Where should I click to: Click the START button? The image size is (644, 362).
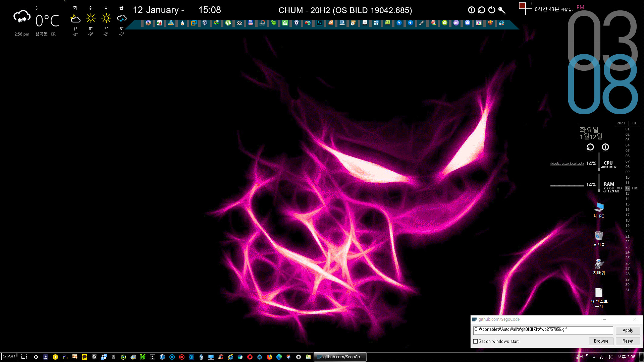coord(9,357)
